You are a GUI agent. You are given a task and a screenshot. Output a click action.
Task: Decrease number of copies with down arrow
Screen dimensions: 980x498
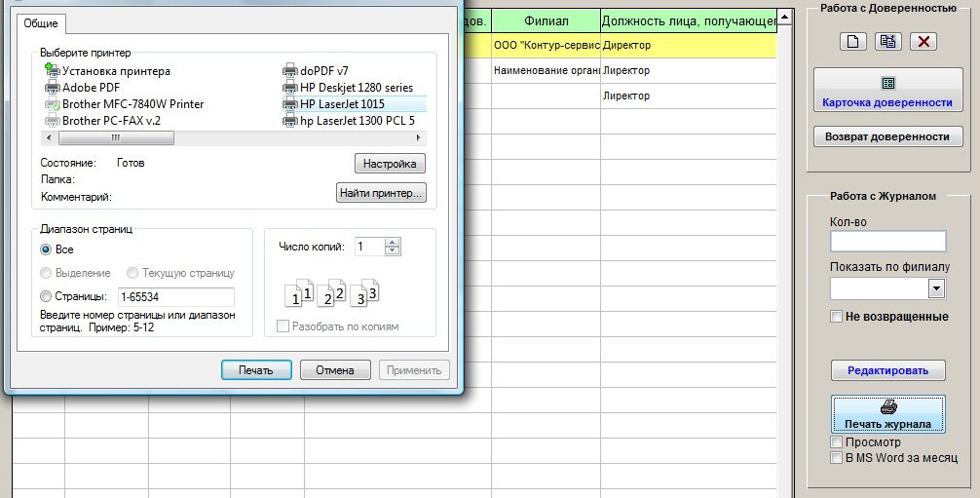392,250
